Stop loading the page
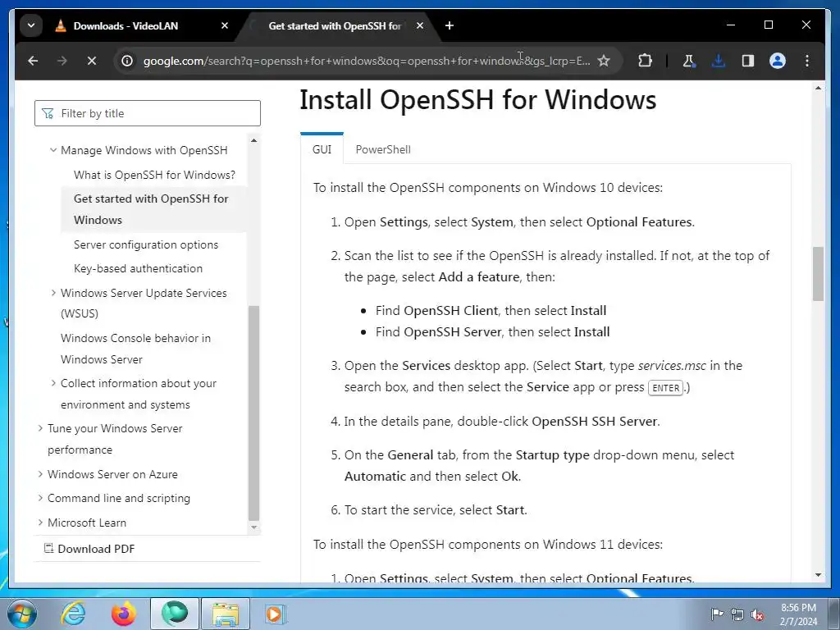The height and width of the screenshot is (630, 840). [92, 61]
